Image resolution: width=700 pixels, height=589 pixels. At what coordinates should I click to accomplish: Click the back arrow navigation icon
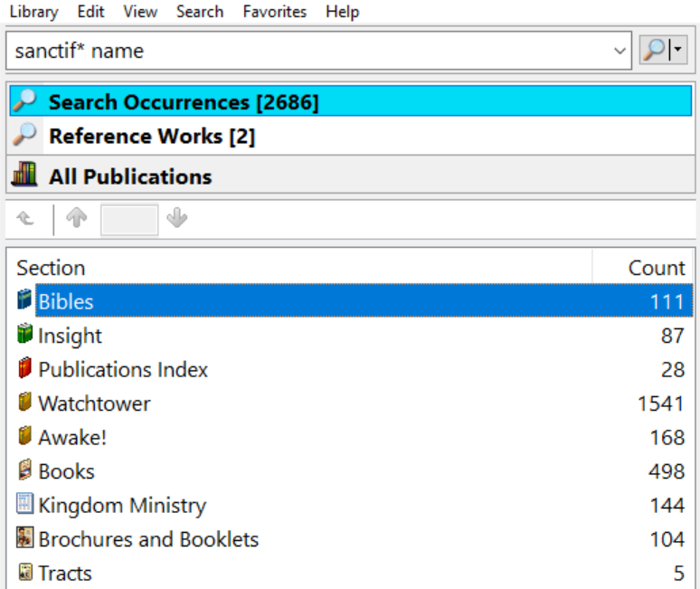tap(25, 219)
